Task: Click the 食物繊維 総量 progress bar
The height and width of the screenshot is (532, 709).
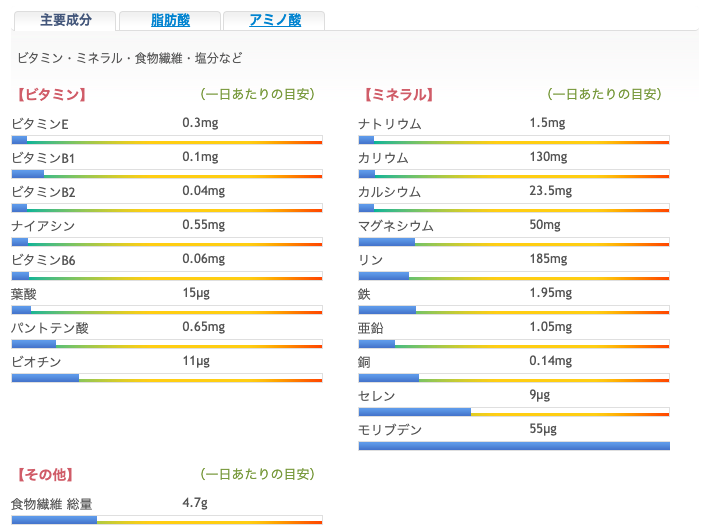Action: tap(167, 520)
